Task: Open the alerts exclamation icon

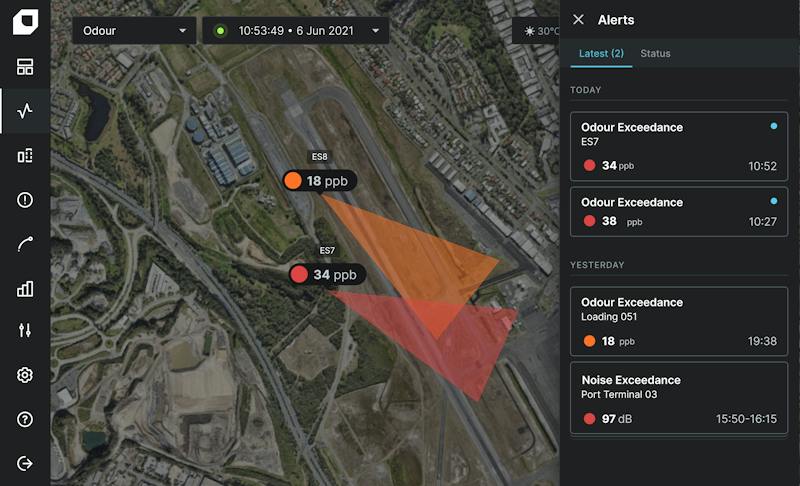Action: click(25, 200)
